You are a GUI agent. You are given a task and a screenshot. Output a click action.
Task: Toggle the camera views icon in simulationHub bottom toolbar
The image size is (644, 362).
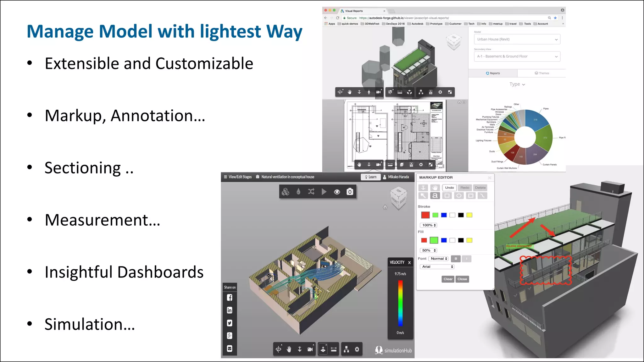coord(310,349)
